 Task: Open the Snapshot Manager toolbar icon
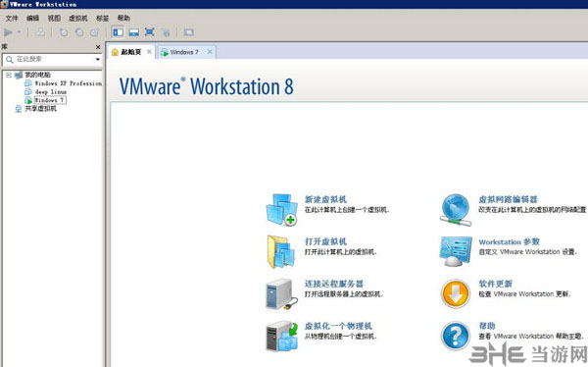(94, 32)
